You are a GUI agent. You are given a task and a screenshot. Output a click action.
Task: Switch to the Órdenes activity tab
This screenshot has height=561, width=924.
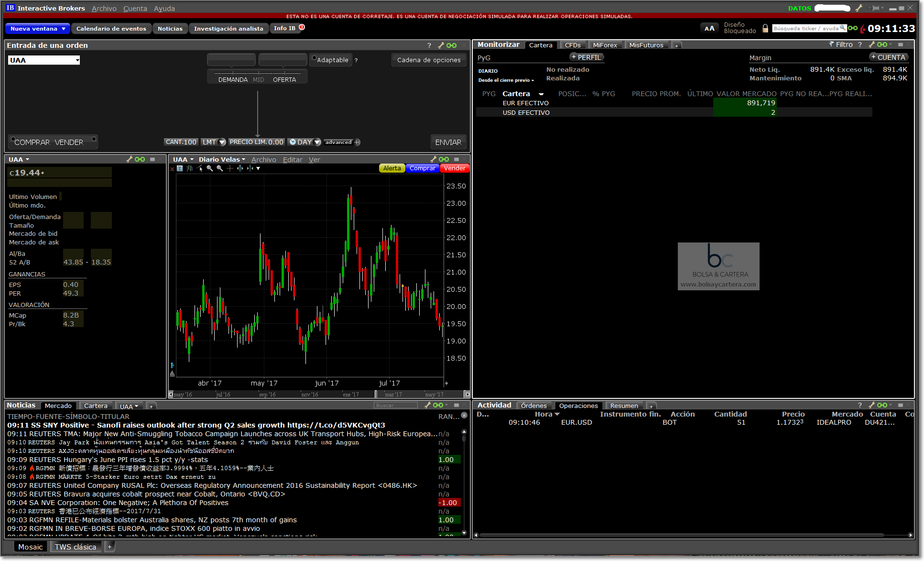point(533,406)
